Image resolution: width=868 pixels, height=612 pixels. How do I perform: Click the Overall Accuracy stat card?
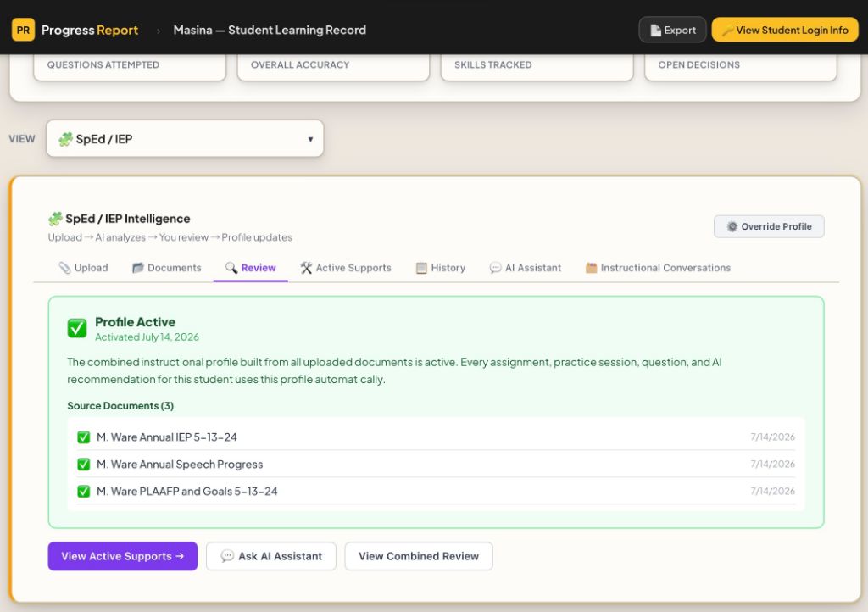click(x=333, y=67)
